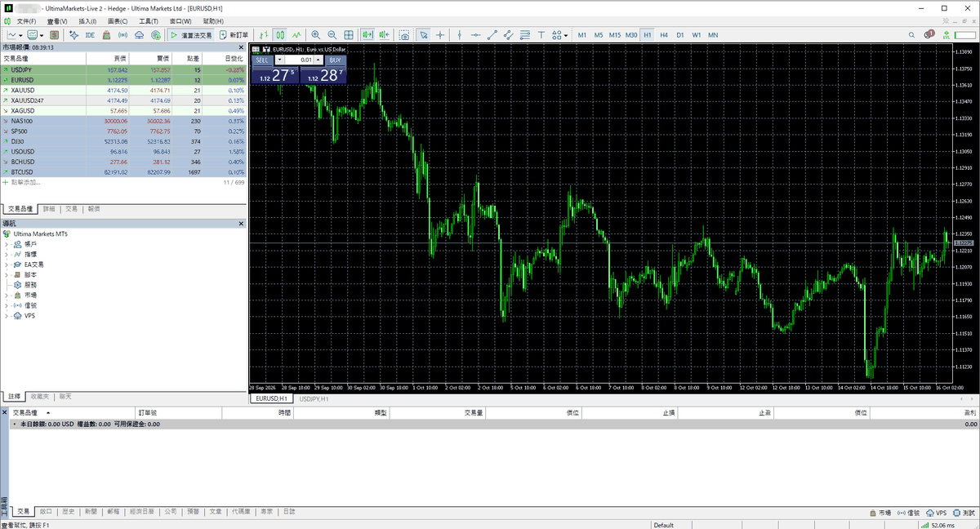
Task: Open the 文件(F) menu
Action: [x=26, y=20]
